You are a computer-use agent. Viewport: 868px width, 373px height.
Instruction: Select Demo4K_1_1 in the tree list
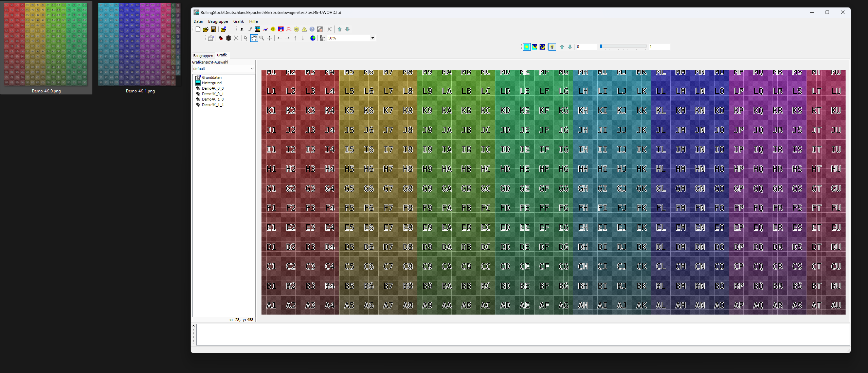pyautogui.click(x=213, y=105)
